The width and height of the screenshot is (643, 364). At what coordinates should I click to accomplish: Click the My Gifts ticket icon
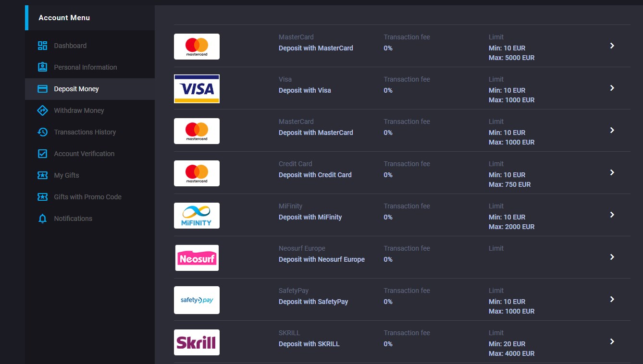point(42,175)
